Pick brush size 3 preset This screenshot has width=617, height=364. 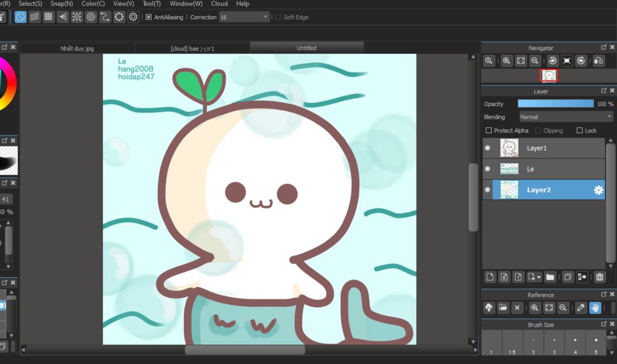554,342
